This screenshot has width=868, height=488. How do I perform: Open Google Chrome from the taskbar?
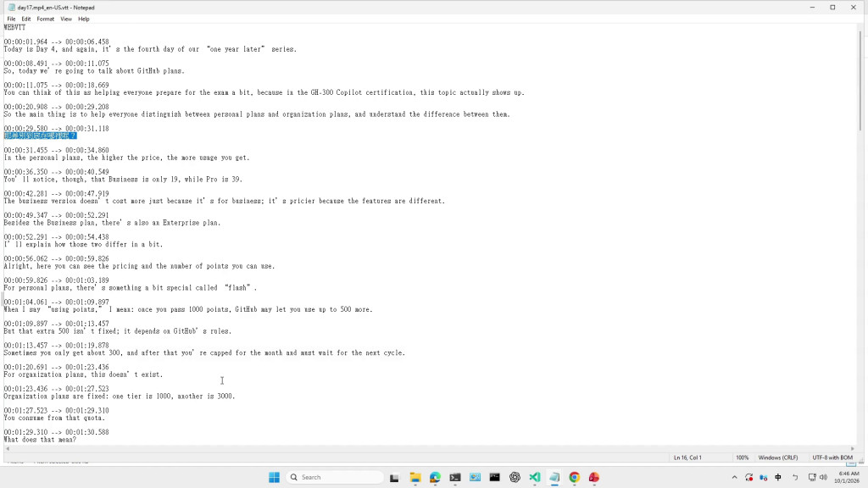click(x=575, y=478)
